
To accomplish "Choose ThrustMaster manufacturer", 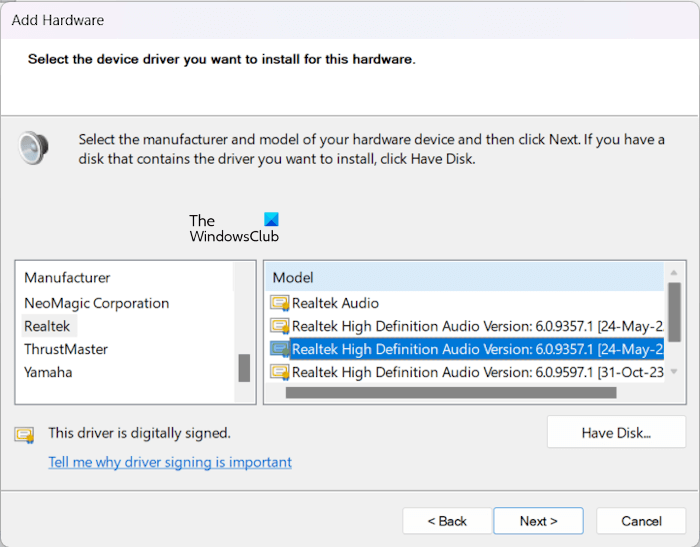I will (66, 349).
